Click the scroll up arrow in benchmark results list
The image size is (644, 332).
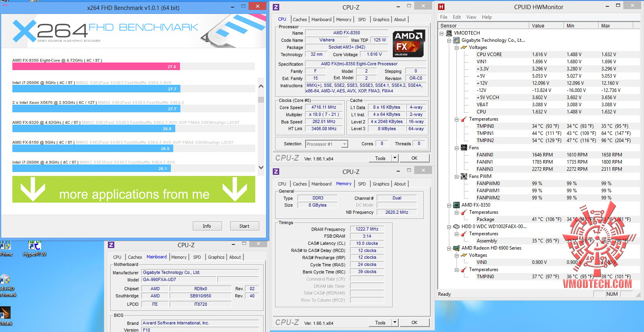(261, 86)
